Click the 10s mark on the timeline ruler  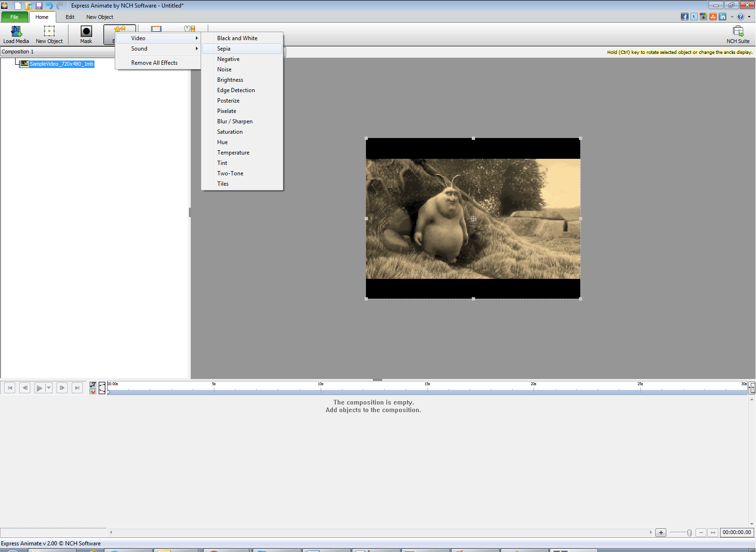pyautogui.click(x=321, y=384)
